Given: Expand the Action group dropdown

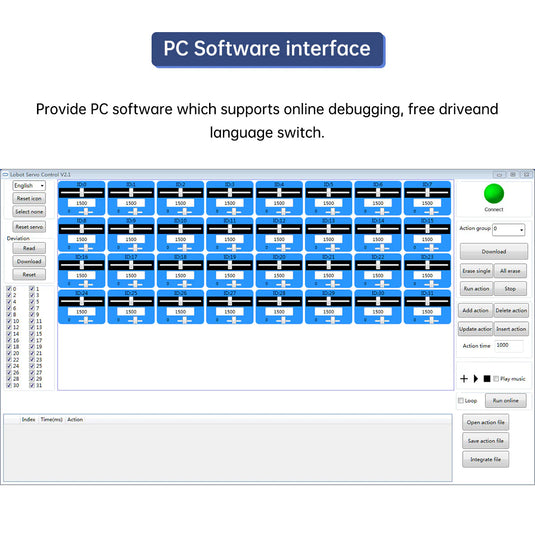Looking at the screenshot, I should (x=508, y=229).
